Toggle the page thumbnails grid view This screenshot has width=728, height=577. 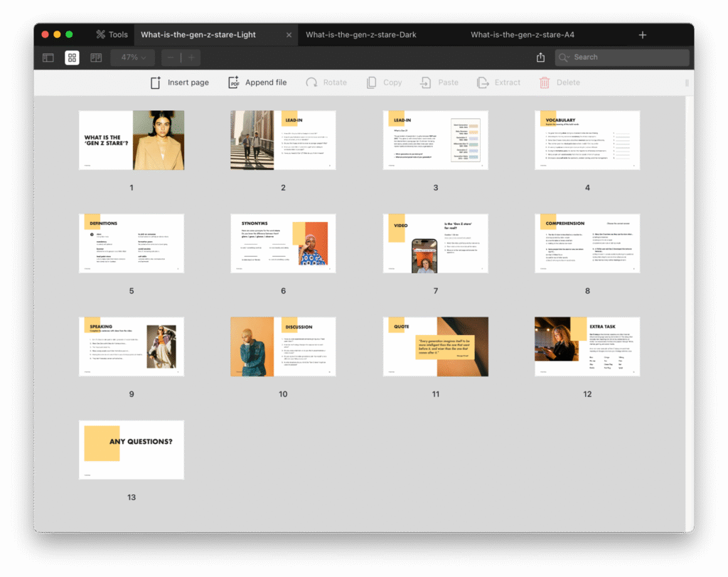coord(72,58)
